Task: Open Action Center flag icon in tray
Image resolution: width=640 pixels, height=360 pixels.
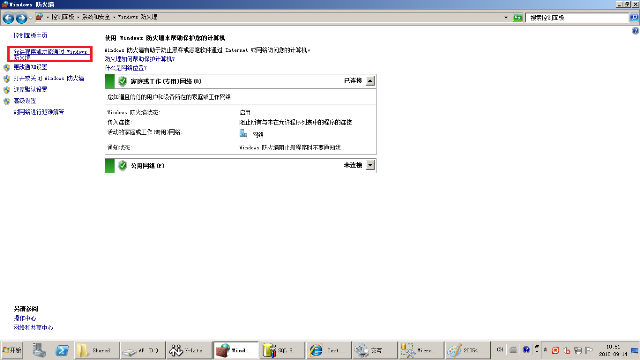Action: (x=589, y=350)
